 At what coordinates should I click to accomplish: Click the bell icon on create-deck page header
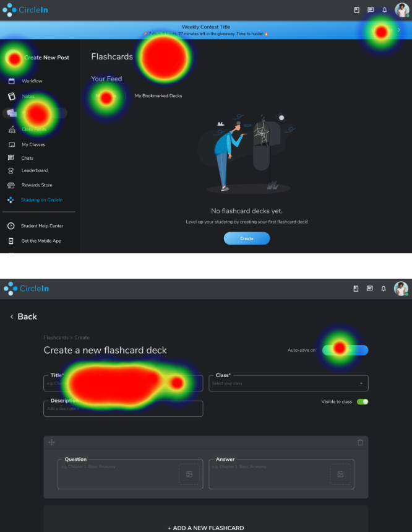tap(384, 289)
